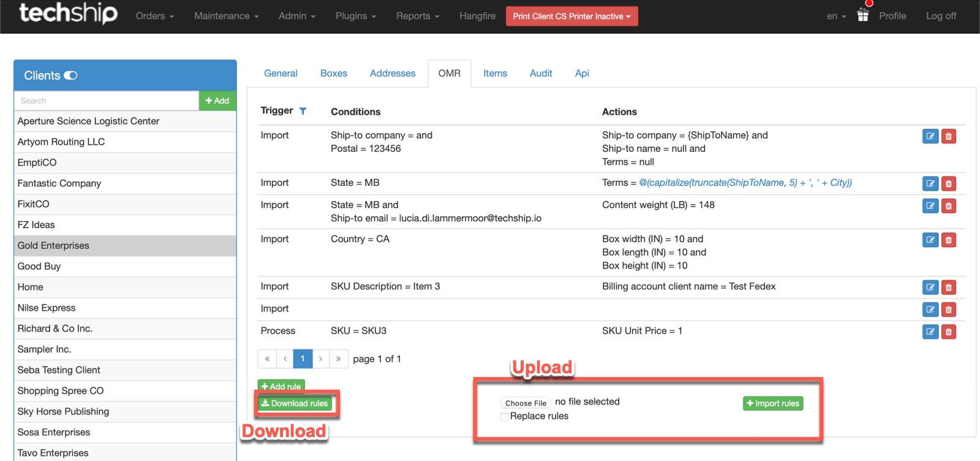Expand the Plugins dropdown menu

click(356, 16)
